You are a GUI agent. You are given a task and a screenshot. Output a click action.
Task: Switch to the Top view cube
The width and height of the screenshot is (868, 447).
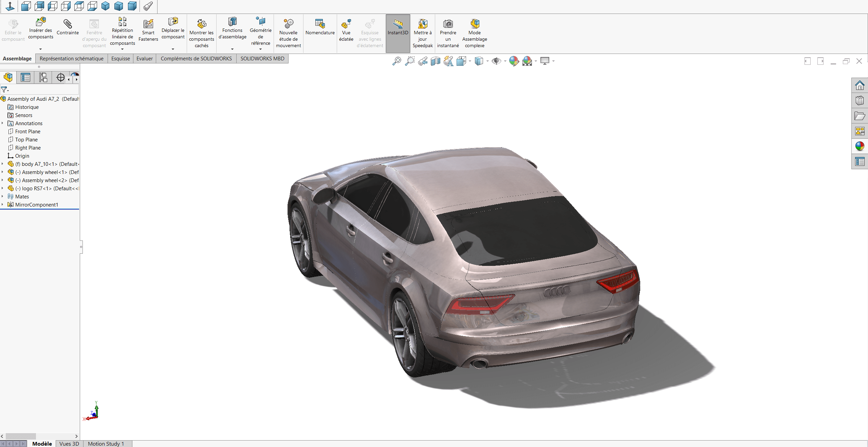(x=79, y=6)
